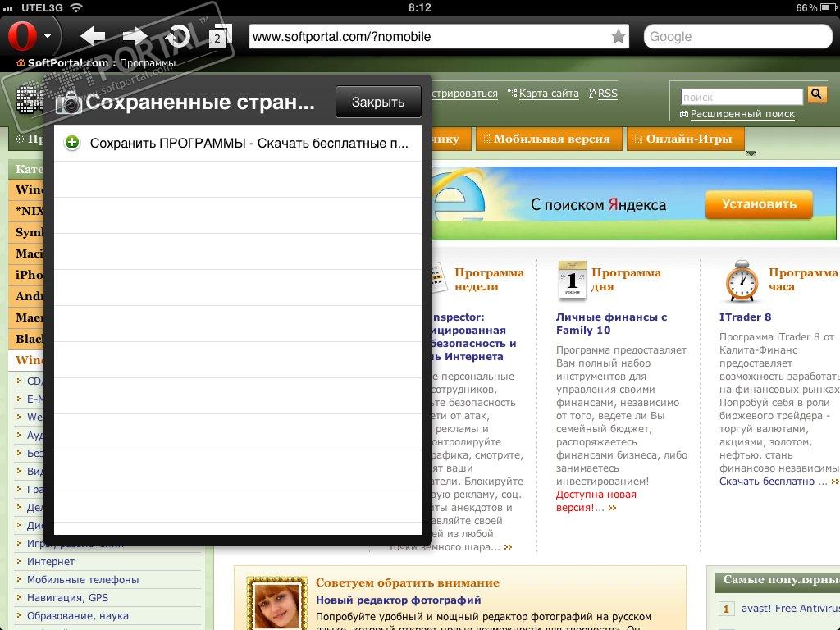This screenshot has height=630, width=840.
Task: Tap green plus icon to save page
Action: [72, 143]
